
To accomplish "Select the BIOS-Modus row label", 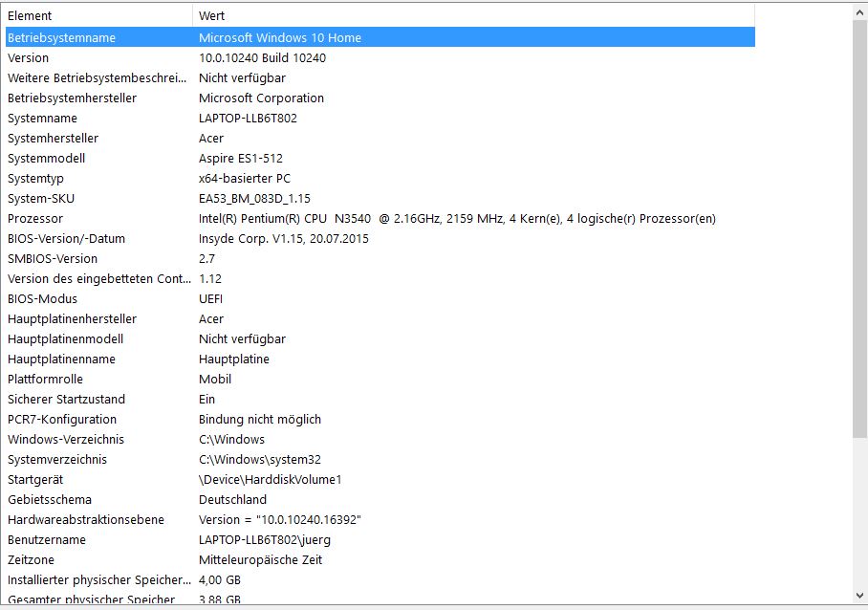I will (42, 299).
